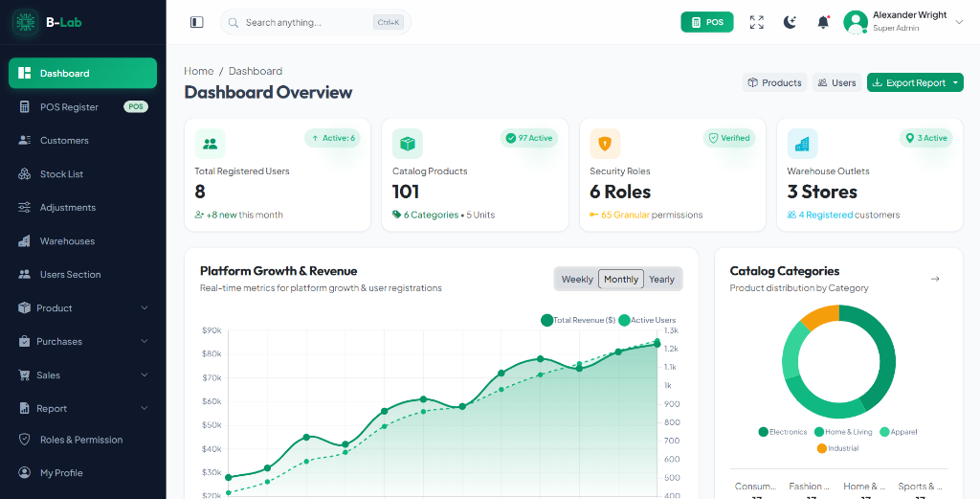Expand the Purchases menu chevron
The width and height of the screenshot is (980, 499).
click(x=145, y=341)
